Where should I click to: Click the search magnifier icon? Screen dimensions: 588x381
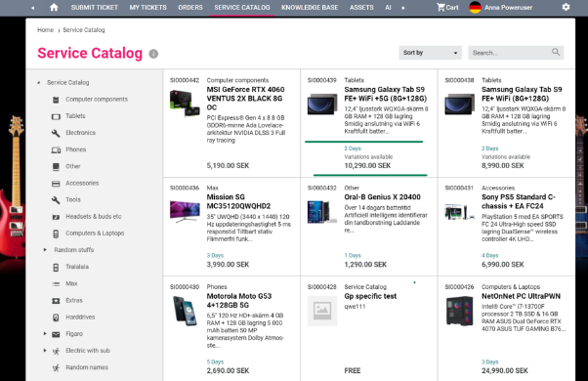coord(556,52)
